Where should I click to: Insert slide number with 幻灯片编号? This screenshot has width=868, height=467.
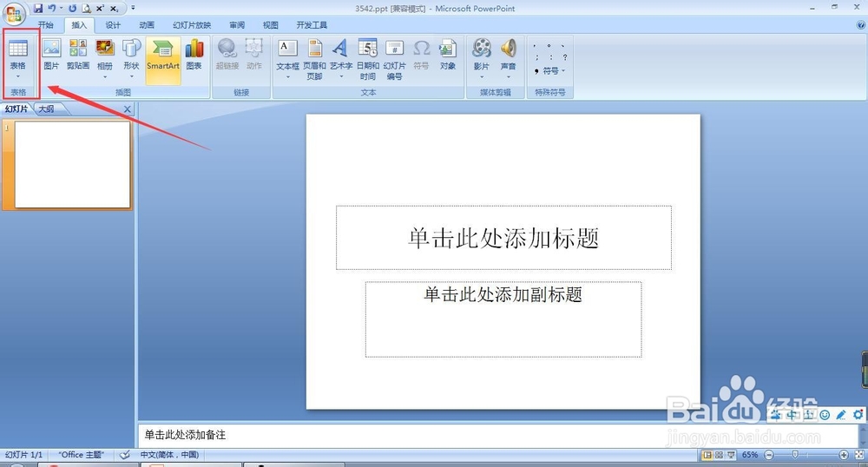pos(394,59)
